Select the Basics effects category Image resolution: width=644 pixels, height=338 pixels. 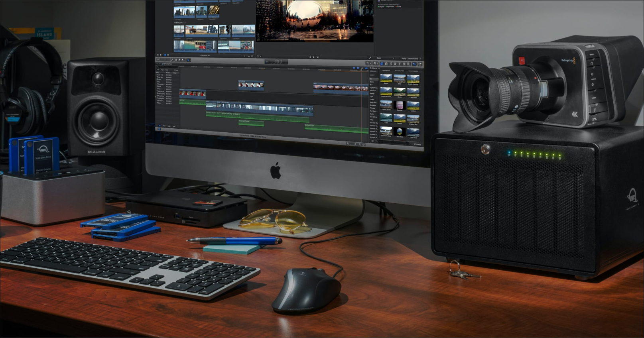372,82
